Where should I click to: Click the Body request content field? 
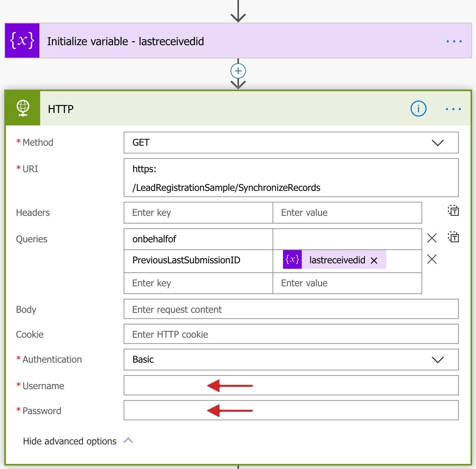(291, 310)
